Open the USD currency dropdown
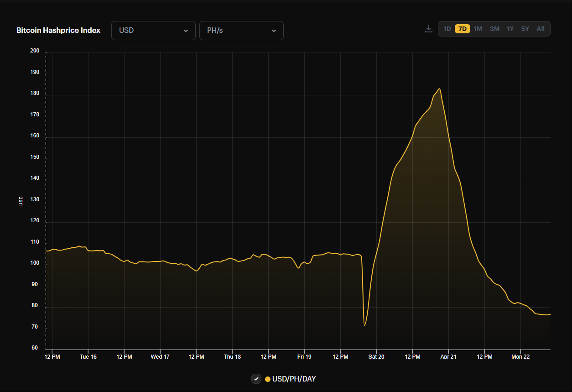This screenshot has height=392, width=572. click(153, 31)
